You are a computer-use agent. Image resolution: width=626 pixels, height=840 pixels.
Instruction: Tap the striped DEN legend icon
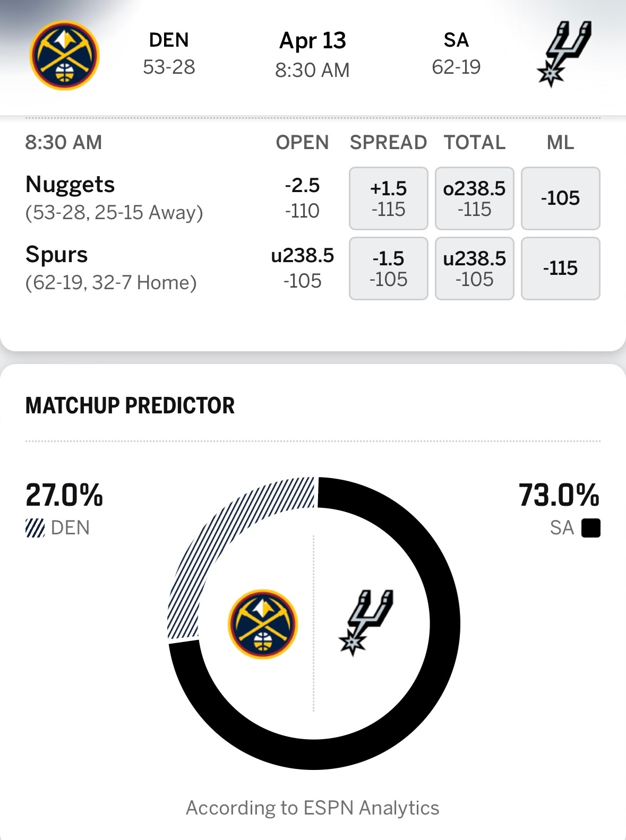[x=35, y=528]
